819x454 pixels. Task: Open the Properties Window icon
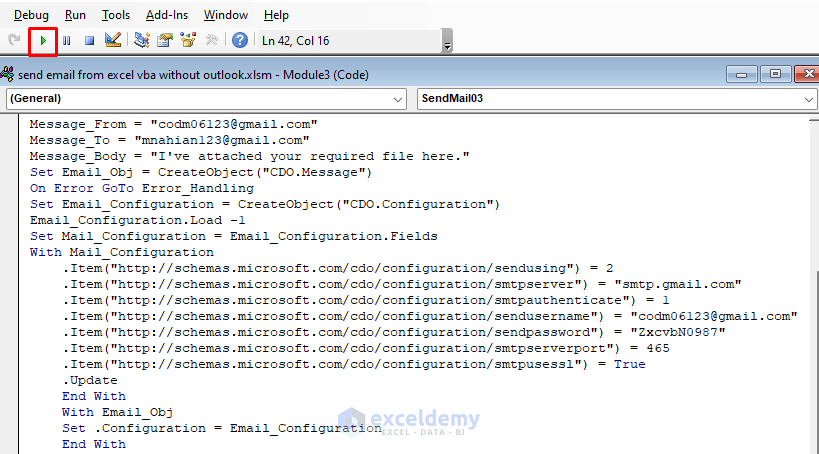click(164, 41)
